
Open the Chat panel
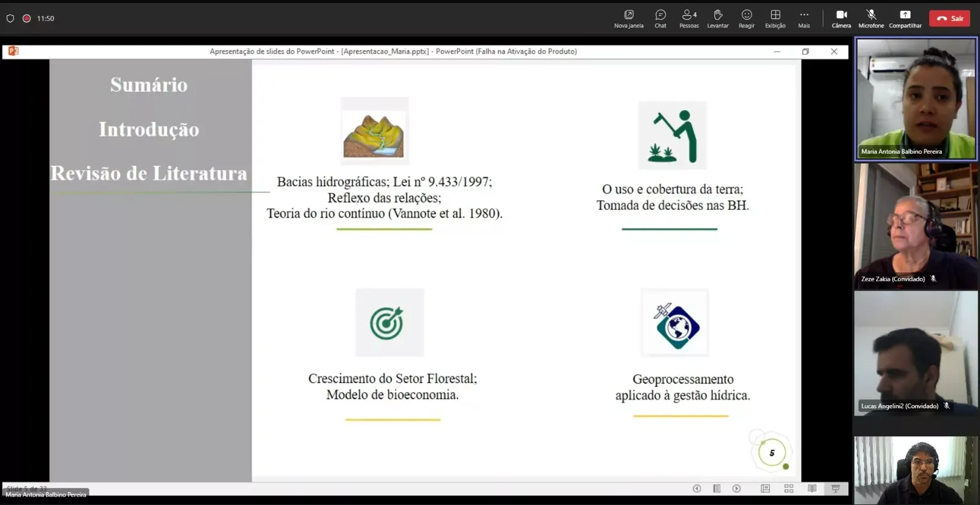(x=660, y=18)
